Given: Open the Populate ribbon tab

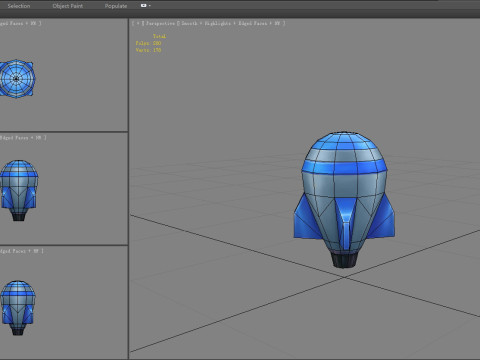Looking at the screenshot, I should pos(116,6).
